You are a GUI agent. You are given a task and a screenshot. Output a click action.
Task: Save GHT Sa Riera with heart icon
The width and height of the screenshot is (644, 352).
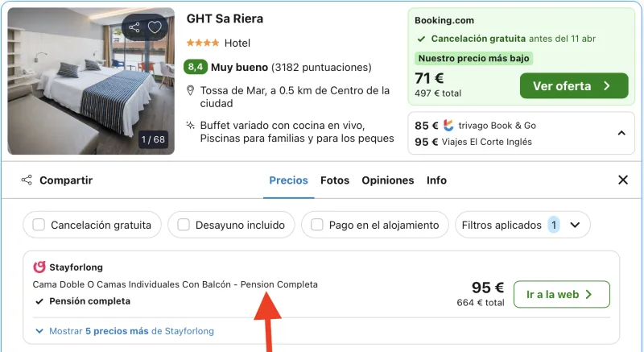click(x=155, y=27)
